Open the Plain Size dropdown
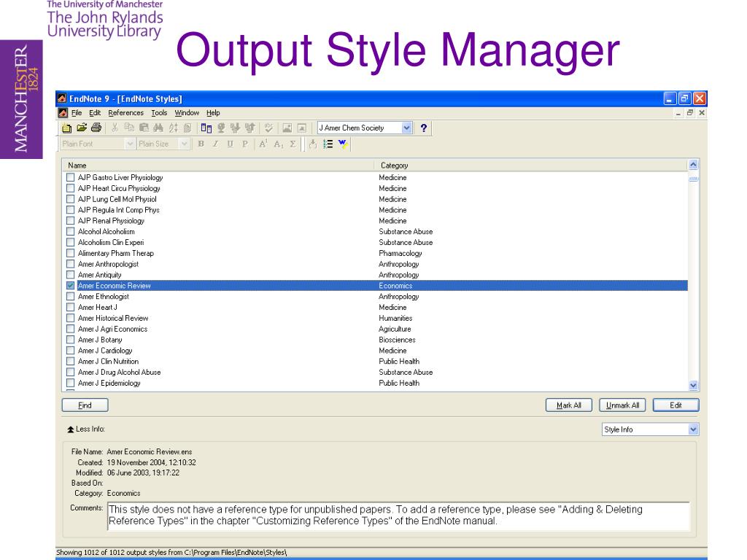The width and height of the screenshot is (747, 560). point(185,144)
